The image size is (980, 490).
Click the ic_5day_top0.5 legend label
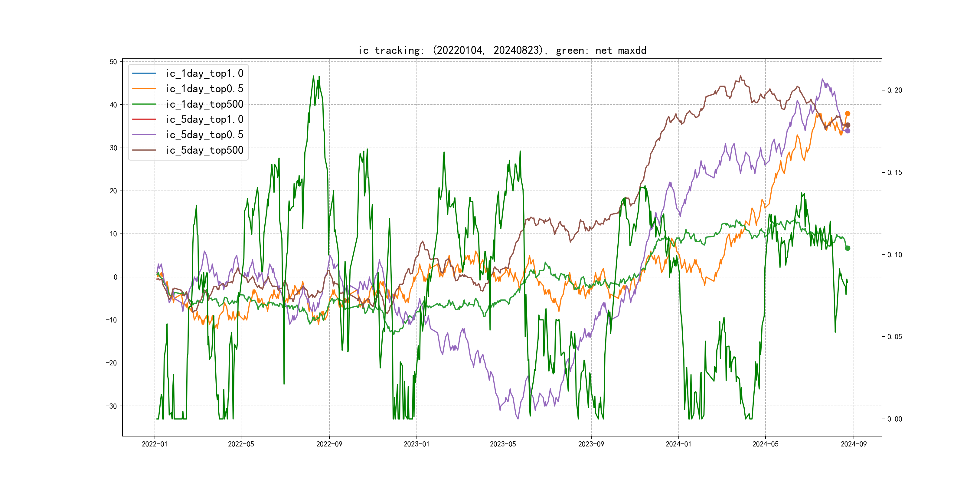click(x=204, y=135)
